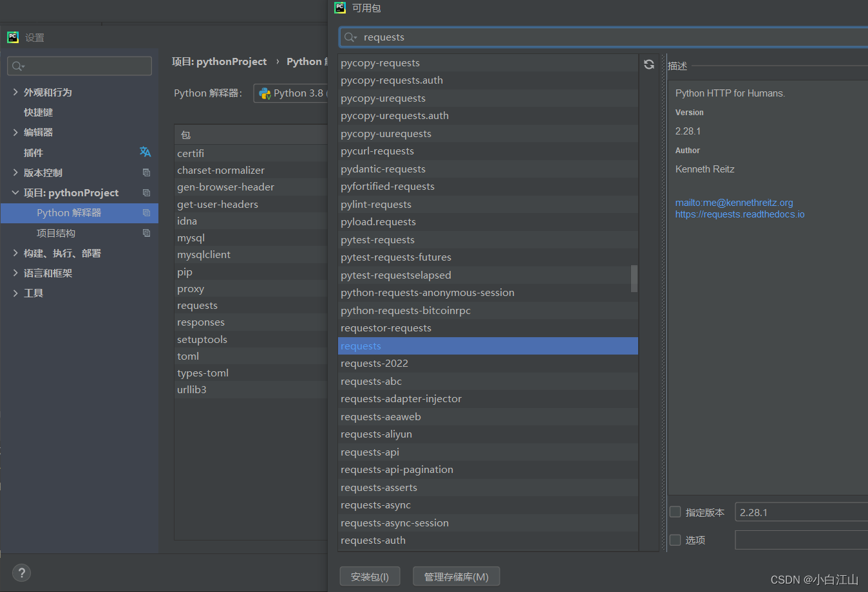This screenshot has width=868, height=592.
Task: Click the refresh packages icon
Action: (x=649, y=64)
